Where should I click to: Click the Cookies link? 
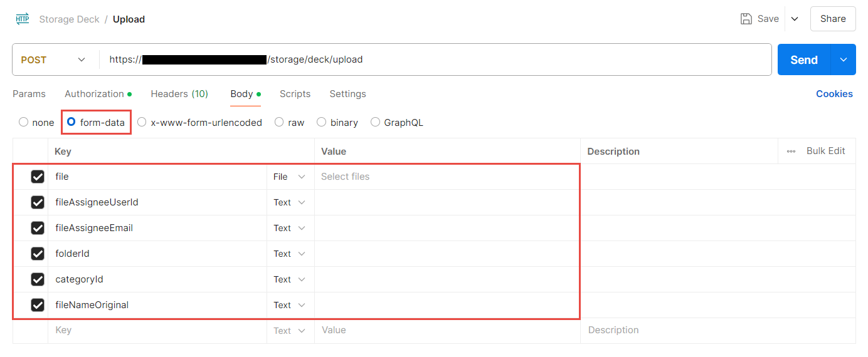[834, 94]
